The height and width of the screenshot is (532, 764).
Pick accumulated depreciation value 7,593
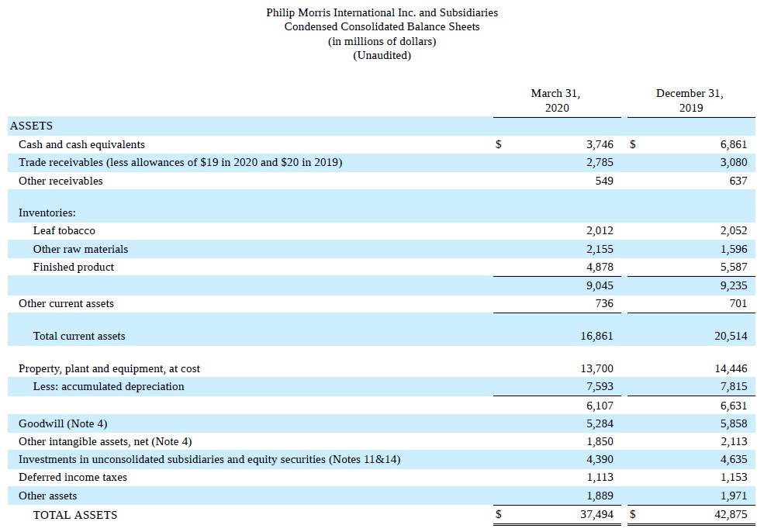coord(600,387)
